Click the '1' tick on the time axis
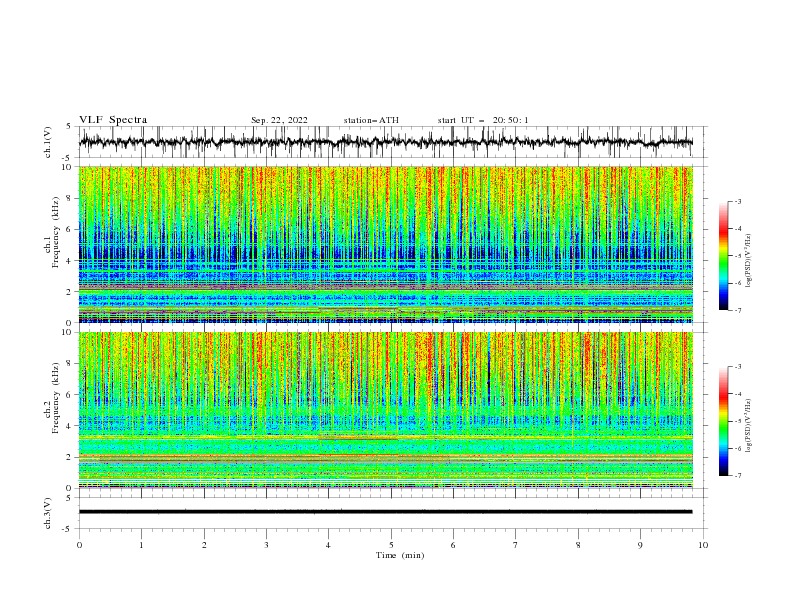The image size is (792, 612). (141, 545)
